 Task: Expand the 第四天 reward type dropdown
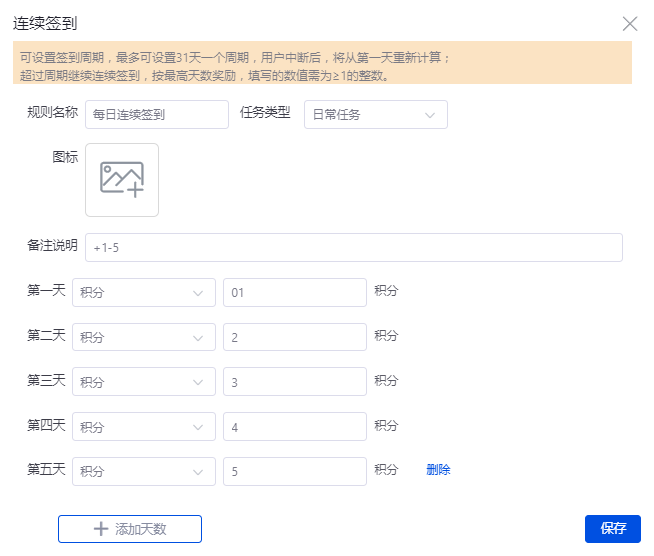144,427
